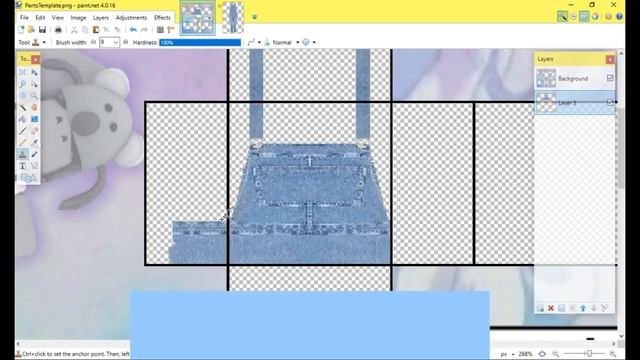
Task: Toggle History window icon in top right
Action: 573,17
